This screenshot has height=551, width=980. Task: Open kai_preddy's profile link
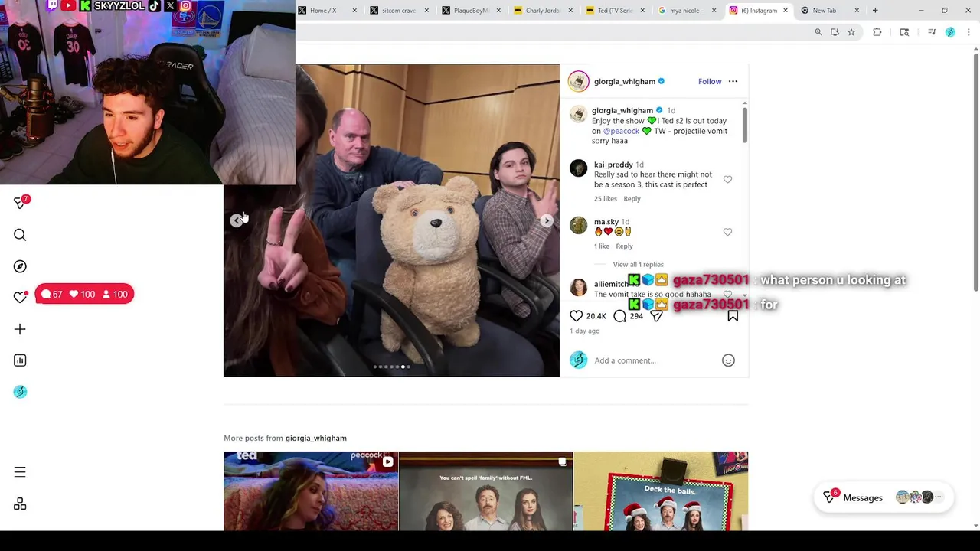click(613, 165)
